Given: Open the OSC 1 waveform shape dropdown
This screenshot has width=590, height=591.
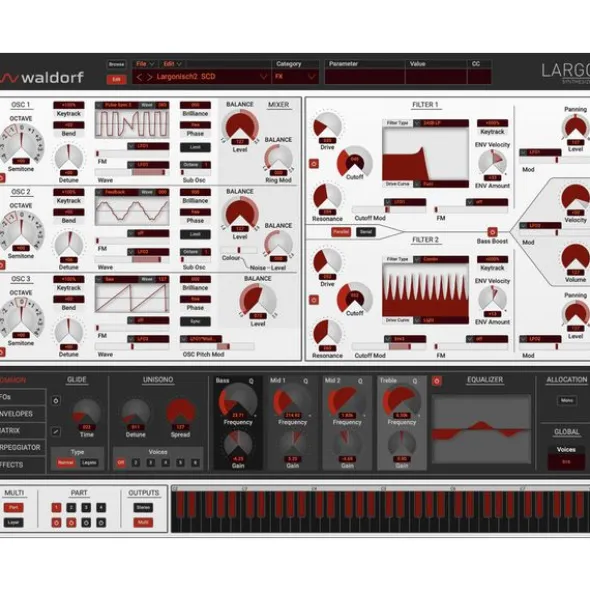Looking at the screenshot, I should coord(118,105).
